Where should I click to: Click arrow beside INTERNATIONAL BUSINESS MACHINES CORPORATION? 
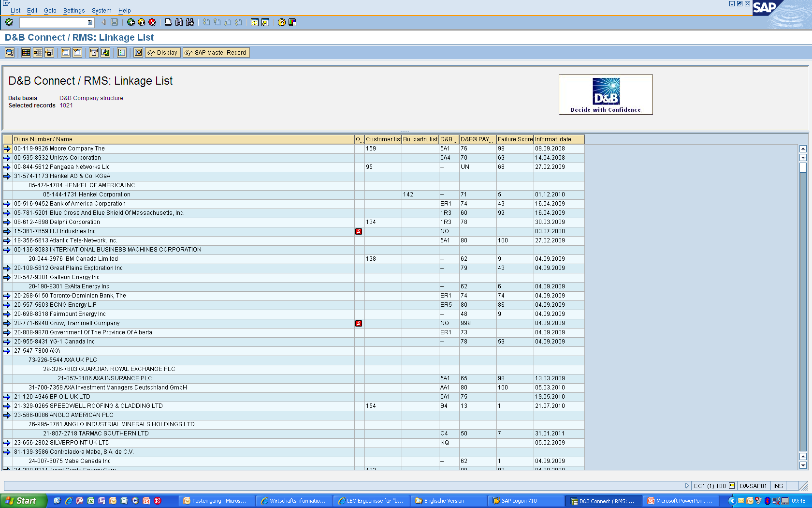pyautogui.click(x=7, y=250)
